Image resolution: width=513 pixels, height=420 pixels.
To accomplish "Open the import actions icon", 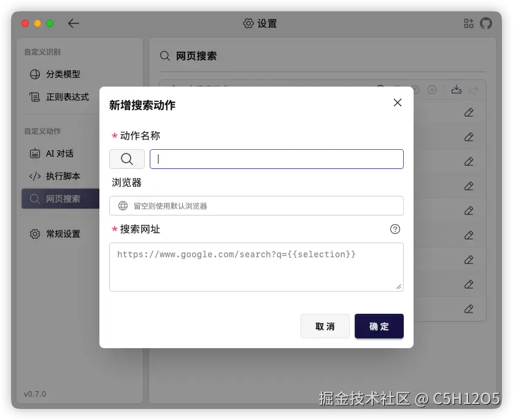I will pos(456,89).
